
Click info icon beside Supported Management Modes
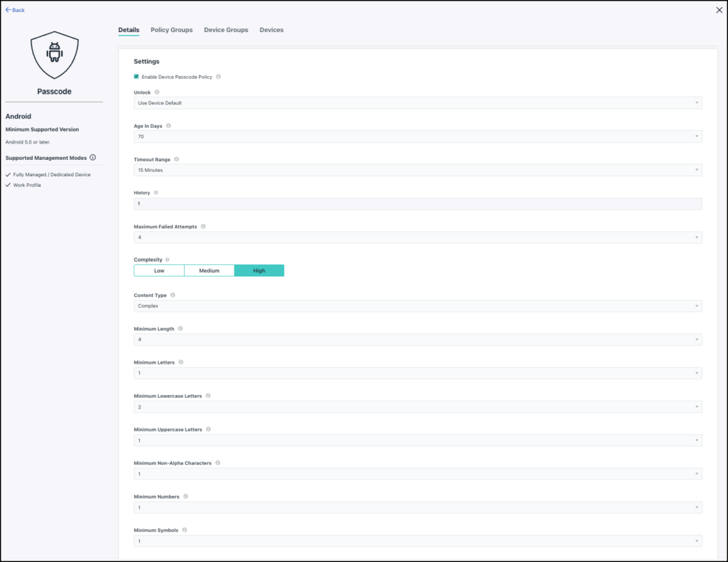(x=92, y=158)
